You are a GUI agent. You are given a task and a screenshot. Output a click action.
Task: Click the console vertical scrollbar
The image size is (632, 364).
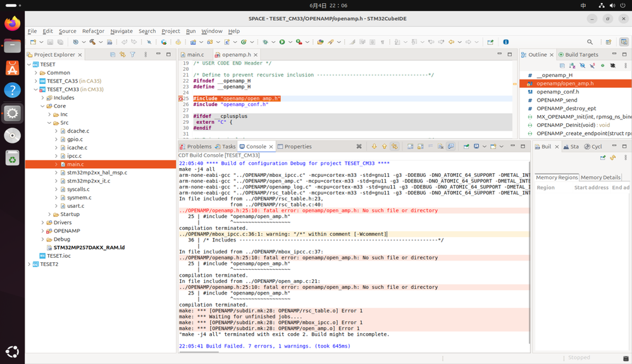(530, 252)
